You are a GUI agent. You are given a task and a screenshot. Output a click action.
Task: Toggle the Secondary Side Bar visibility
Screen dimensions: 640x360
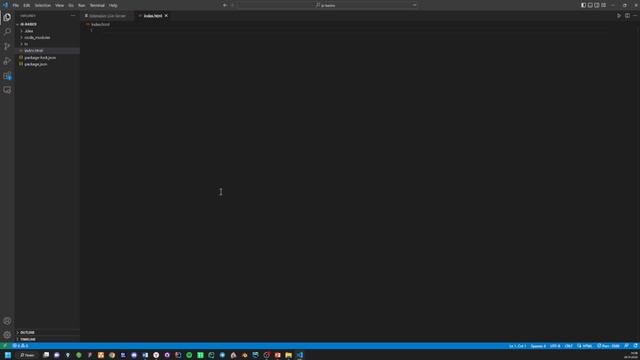click(597, 5)
